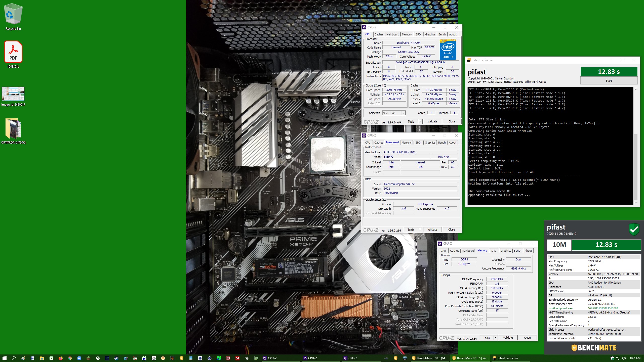Open taskbar Search magnifier
644x362 pixels.
pyautogui.click(x=14, y=358)
